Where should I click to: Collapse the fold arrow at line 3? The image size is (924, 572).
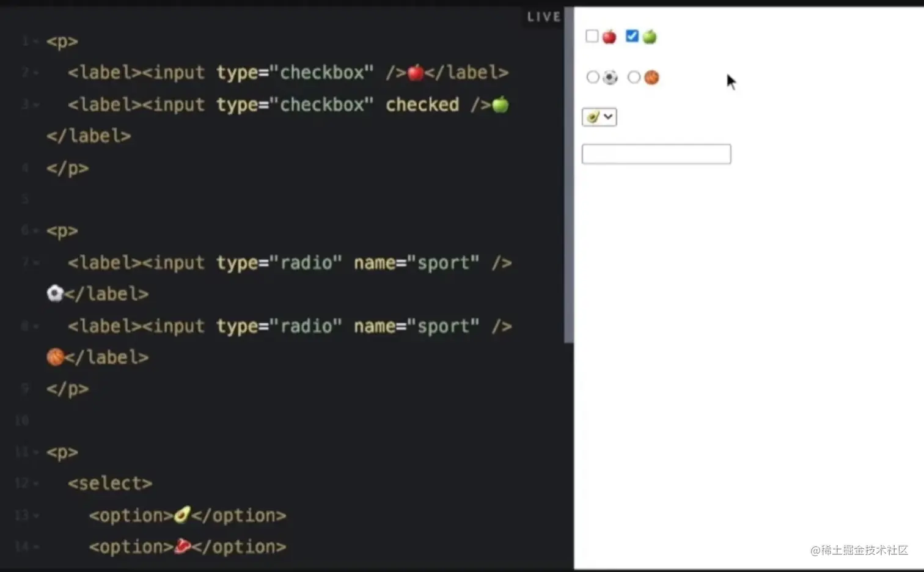(x=36, y=105)
